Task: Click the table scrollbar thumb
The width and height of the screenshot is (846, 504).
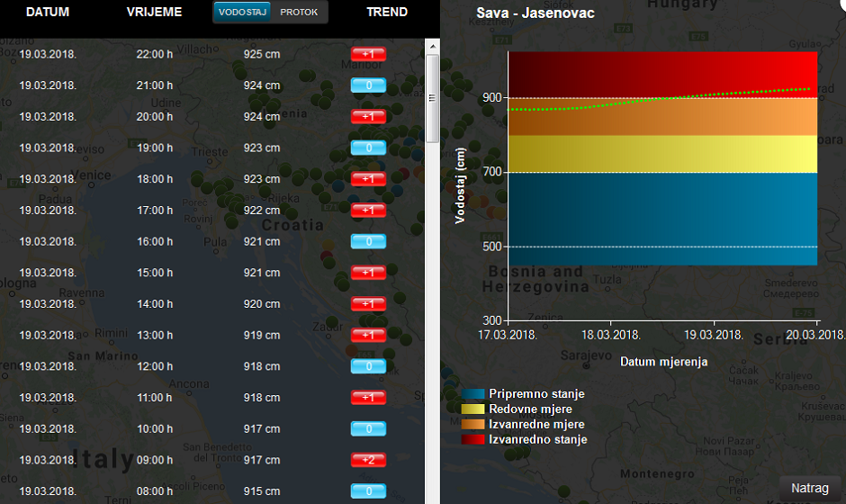Action: (432, 98)
